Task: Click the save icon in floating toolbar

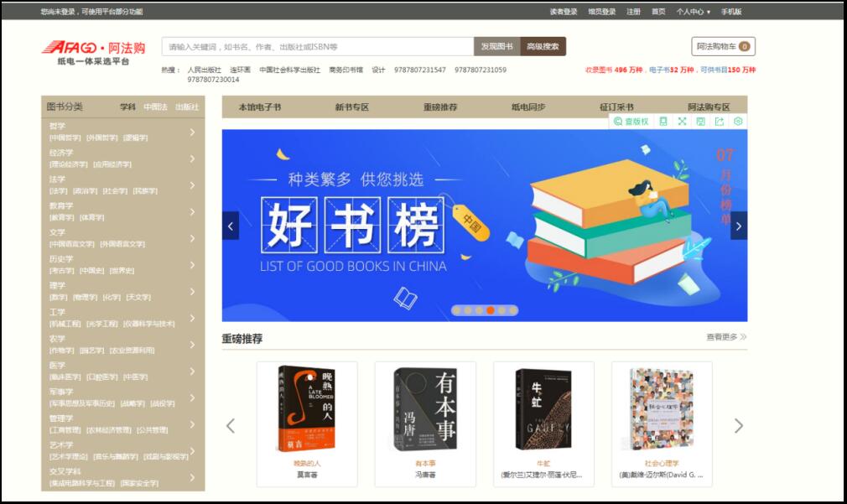Action: tap(700, 122)
